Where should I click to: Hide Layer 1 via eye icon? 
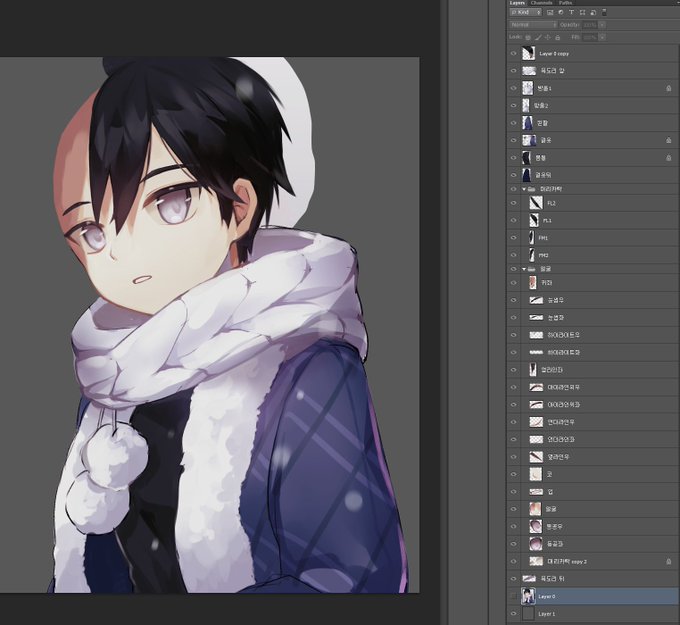click(514, 614)
